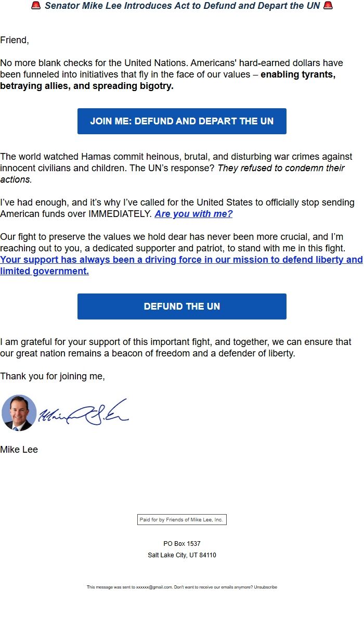Click the Unsubscribe link in footer

pos(265,587)
